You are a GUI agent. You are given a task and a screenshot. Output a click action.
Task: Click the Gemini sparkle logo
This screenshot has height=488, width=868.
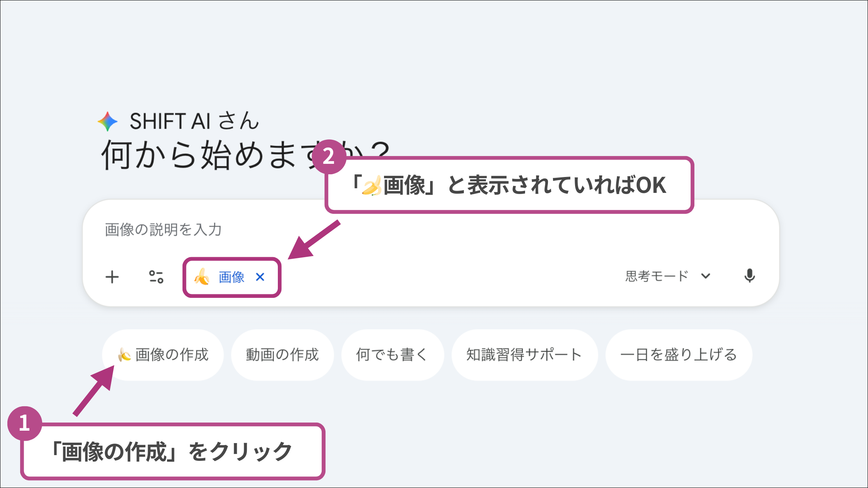tap(107, 122)
